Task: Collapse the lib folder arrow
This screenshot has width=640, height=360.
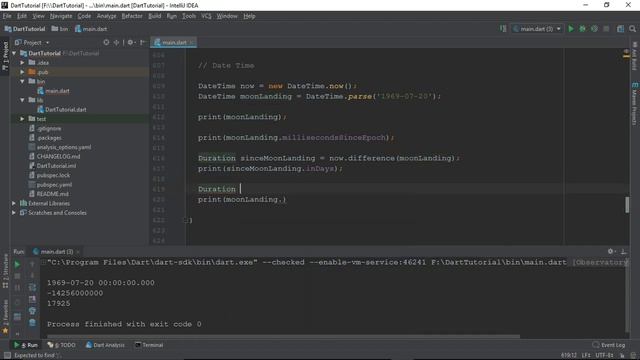Action: point(22,100)
